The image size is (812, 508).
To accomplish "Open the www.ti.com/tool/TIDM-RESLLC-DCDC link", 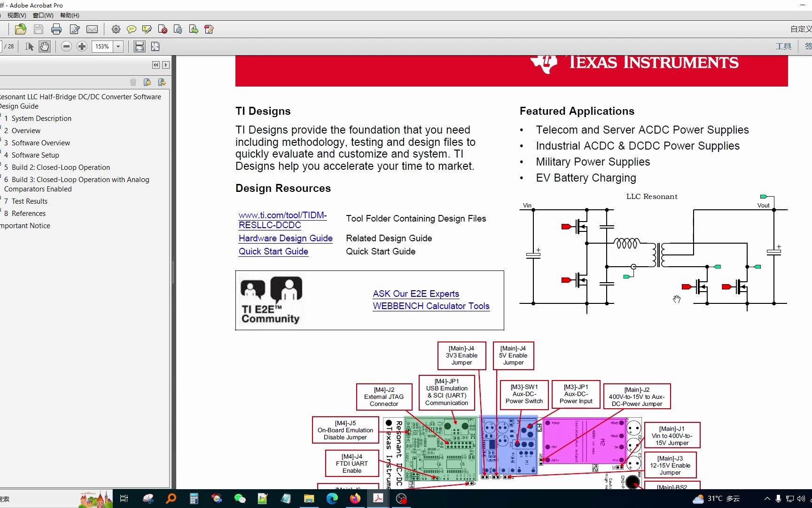I will coord(282,220).
